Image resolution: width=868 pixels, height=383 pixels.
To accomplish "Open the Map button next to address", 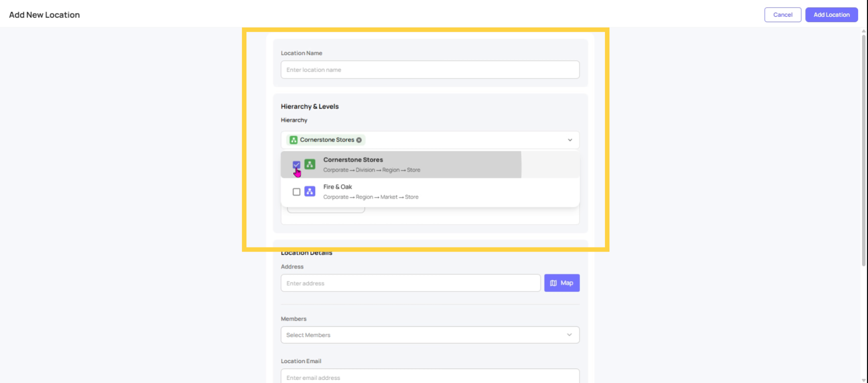I will tap(562, 283).
